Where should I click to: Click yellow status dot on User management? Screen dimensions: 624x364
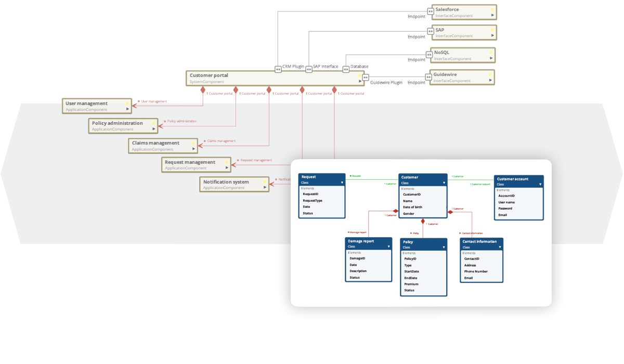click(x=127, y=103)
